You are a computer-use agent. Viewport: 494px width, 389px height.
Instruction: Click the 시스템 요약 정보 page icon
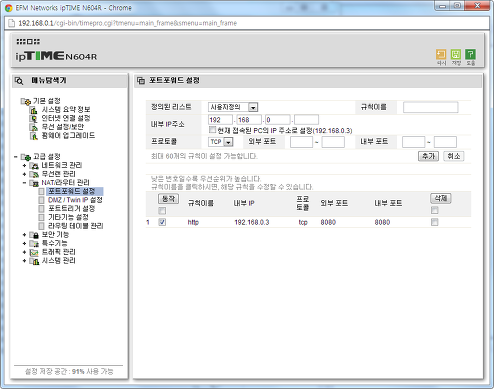[x=34, y=110]
